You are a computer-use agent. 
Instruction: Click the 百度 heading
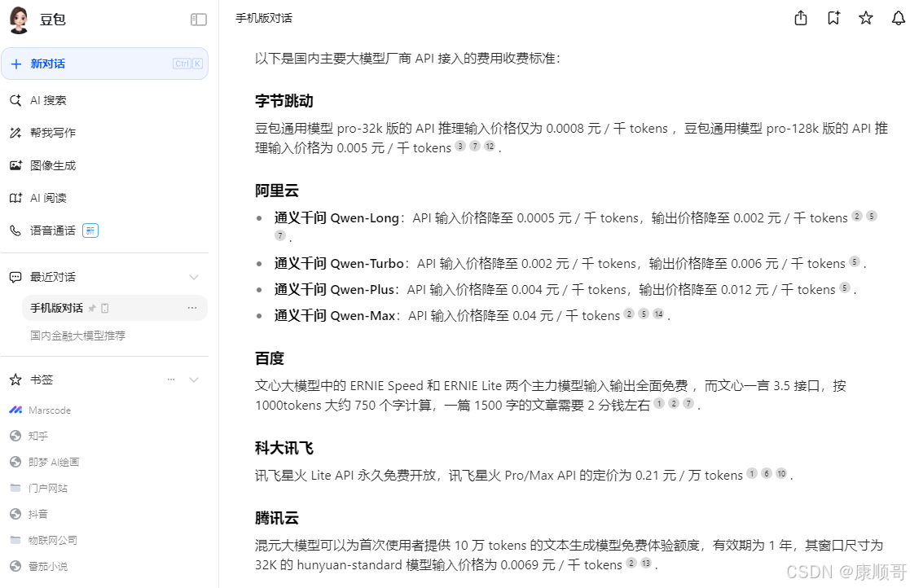click(x=270, y=358)
